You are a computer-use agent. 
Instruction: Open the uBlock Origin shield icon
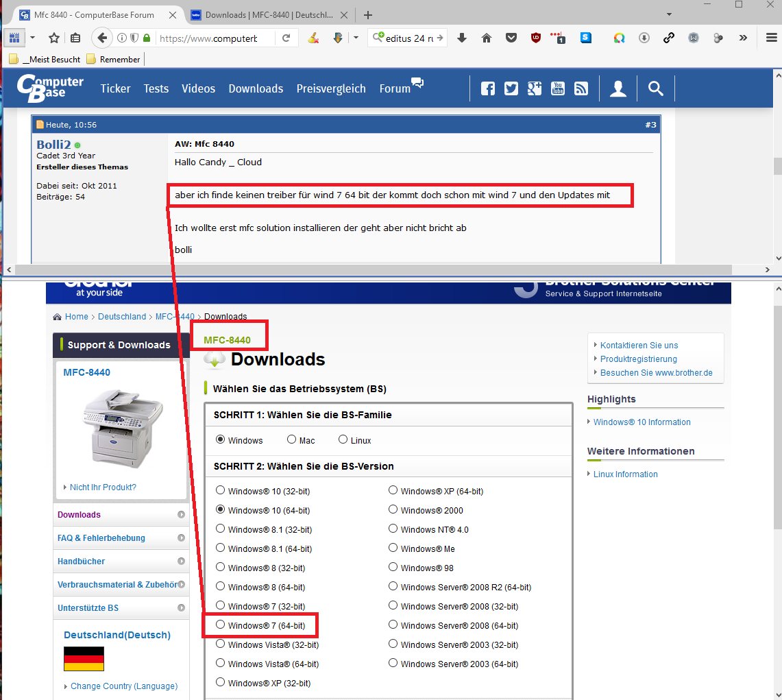tap(536, 38)
